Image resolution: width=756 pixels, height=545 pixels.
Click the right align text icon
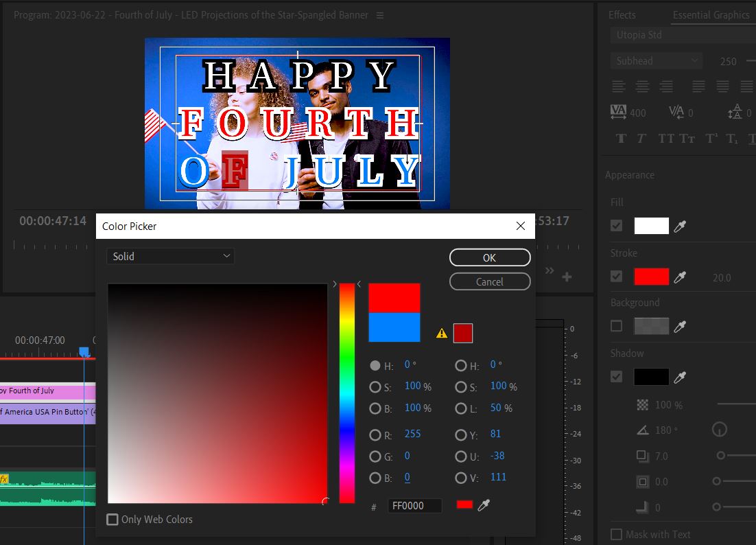tap(666, 86)
